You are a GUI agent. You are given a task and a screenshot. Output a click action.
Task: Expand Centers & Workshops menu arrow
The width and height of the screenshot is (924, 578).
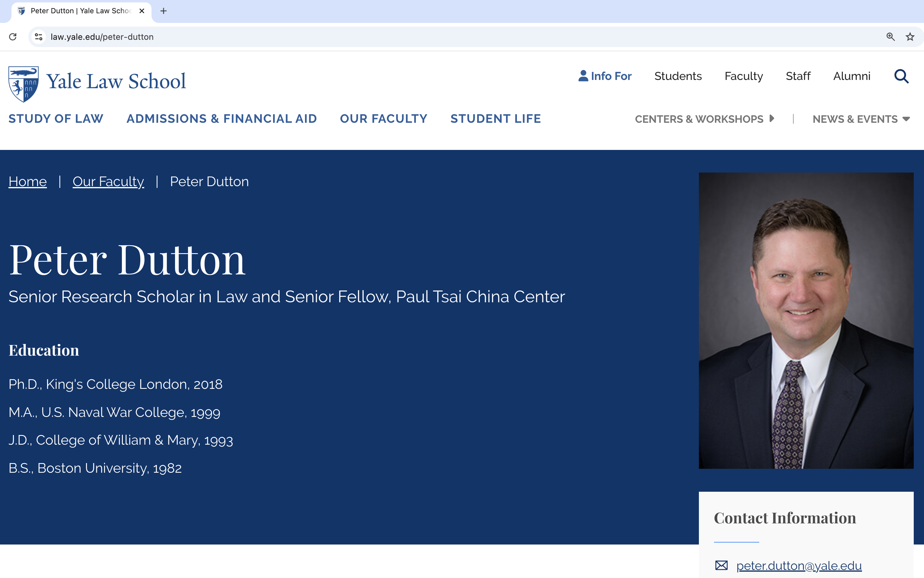[772, 119]
